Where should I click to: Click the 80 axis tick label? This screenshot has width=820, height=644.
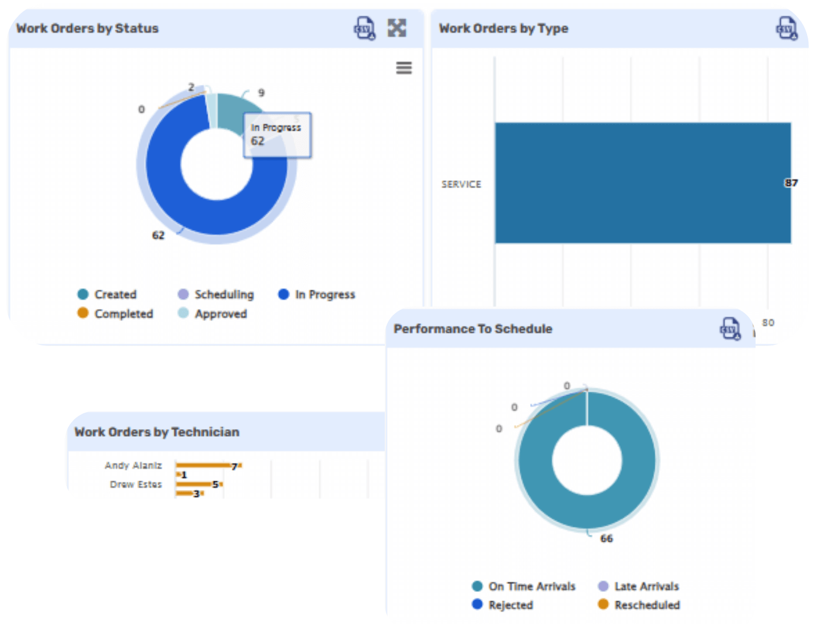768,323
